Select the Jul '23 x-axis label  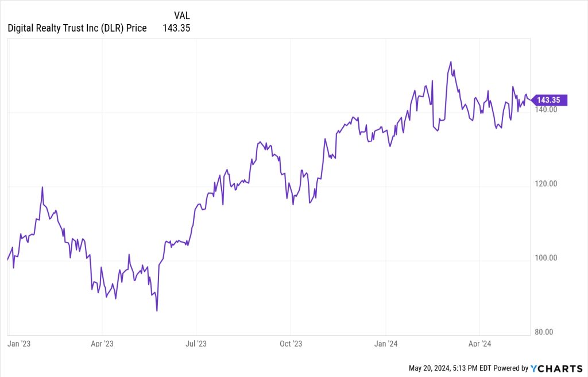[x=196, y=344]
